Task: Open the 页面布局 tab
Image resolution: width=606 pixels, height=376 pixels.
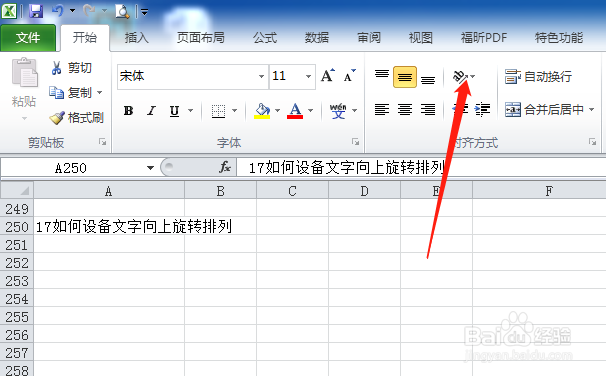Action: pyautogui.click(x=201, y=37)
